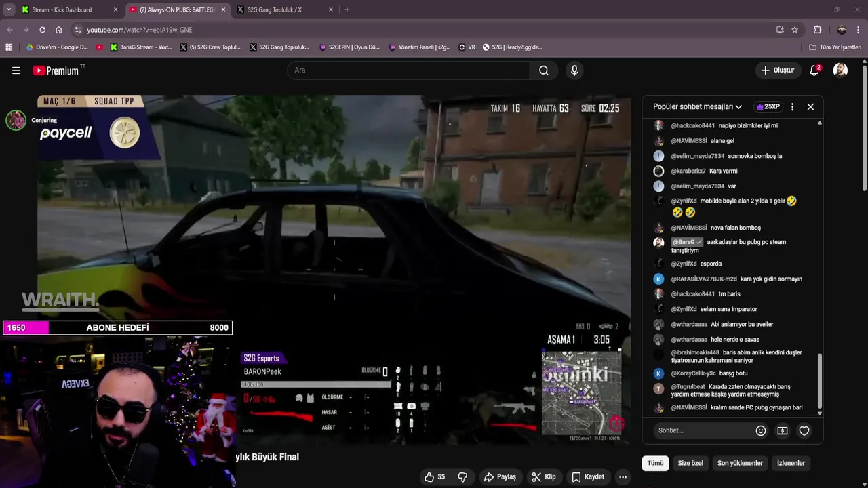868x488 pixels.
Task: Open (5) S2G Crew Toplul... bookmark
Action: pos(210,47)
